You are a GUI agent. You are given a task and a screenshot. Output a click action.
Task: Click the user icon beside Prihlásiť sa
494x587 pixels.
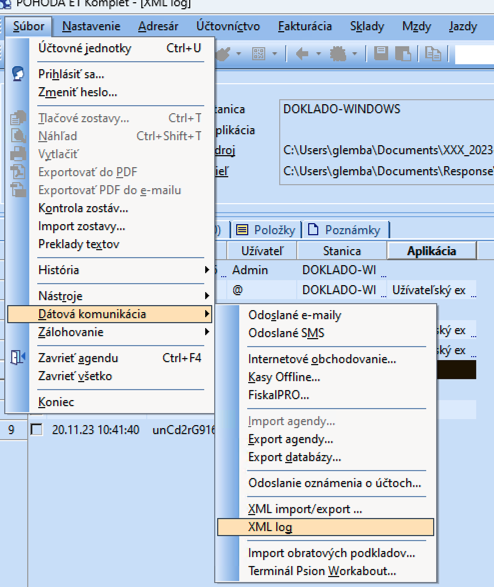18,74
